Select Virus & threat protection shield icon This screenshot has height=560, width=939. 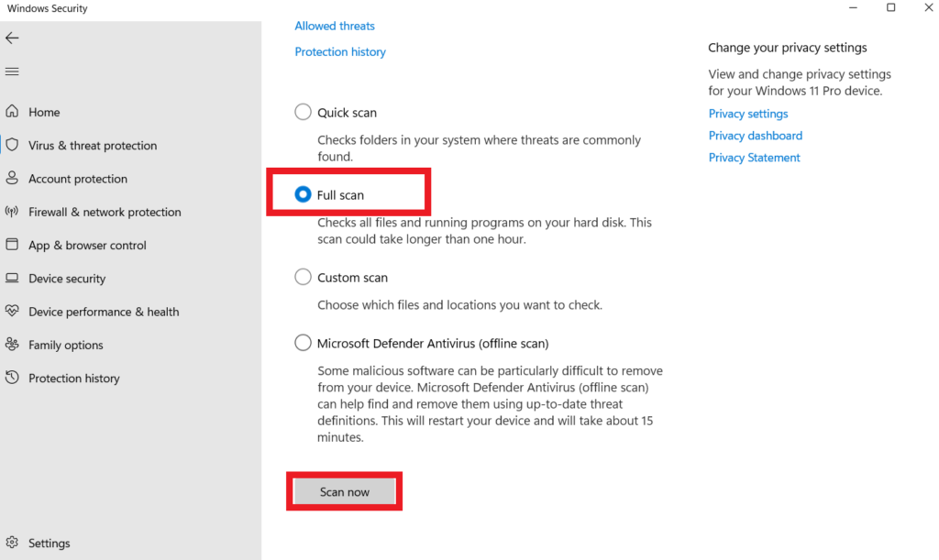click(13, 145)
